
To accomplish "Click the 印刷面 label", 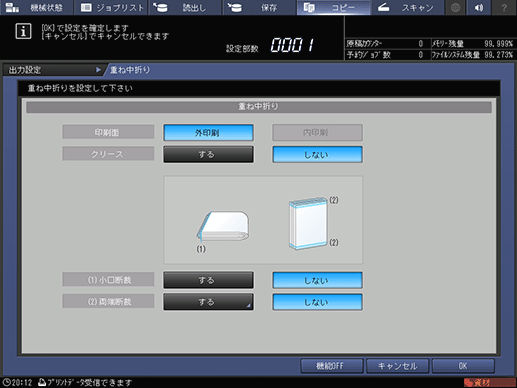I will pos(108,132).
